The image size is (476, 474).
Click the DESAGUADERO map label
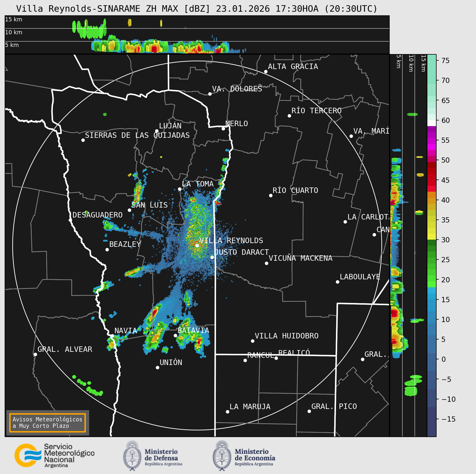tap(98, 215)
